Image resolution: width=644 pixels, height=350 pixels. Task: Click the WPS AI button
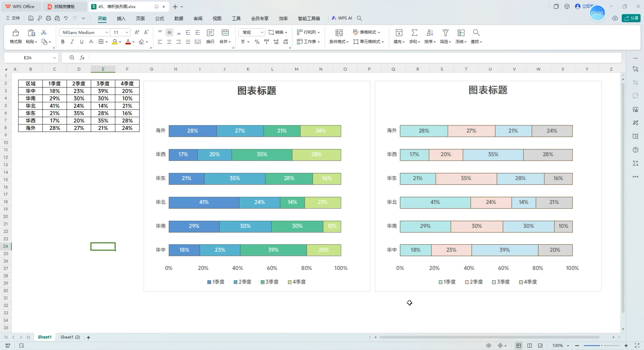pos(342,18)
